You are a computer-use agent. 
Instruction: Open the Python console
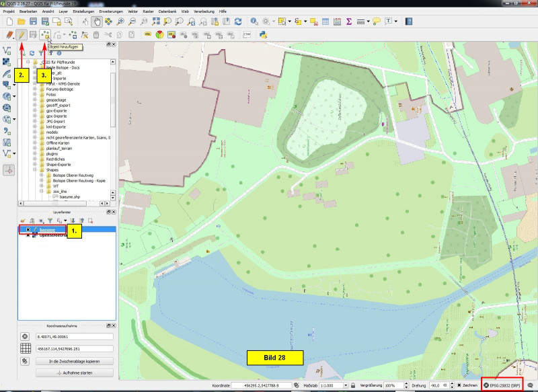(x=264, y=34)
